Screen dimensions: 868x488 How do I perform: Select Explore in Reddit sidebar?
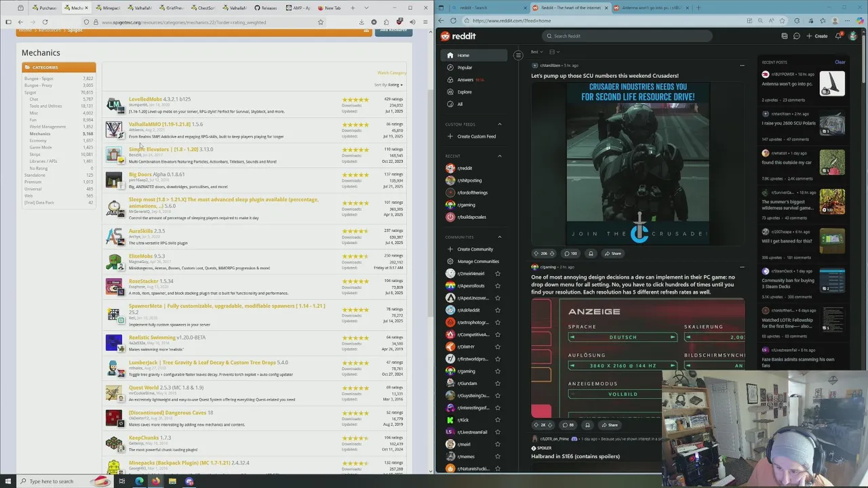465,92
